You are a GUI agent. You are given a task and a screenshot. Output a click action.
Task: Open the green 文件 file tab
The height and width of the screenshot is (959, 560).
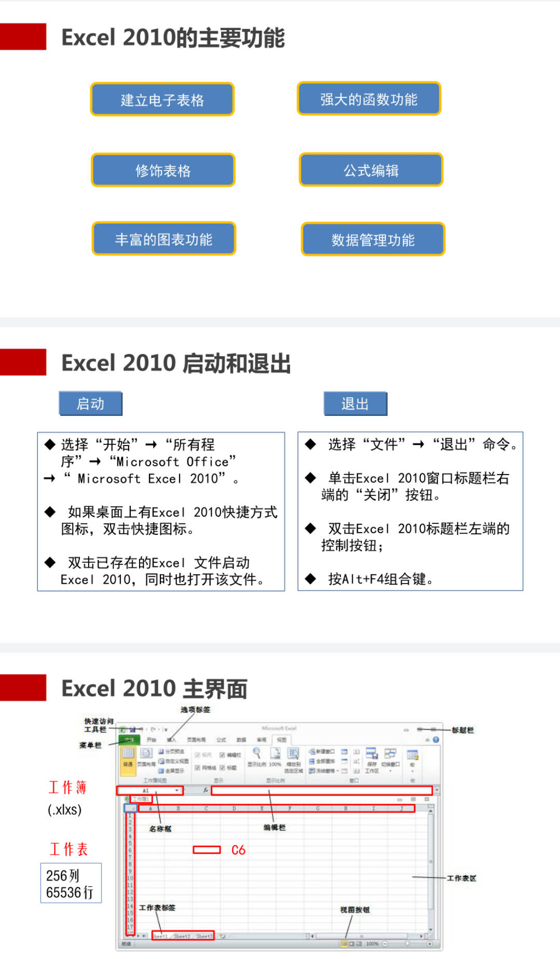[x=129, y=740]
